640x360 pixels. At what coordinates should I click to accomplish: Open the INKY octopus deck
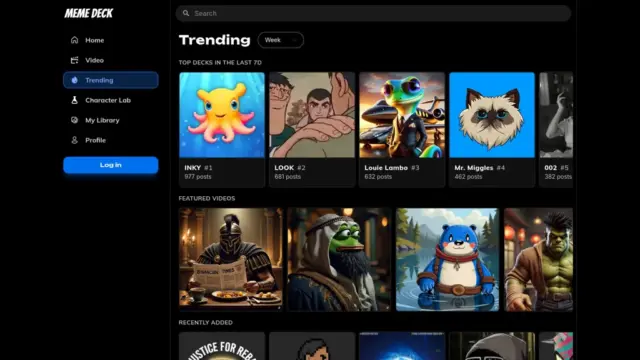pos(222,130)
